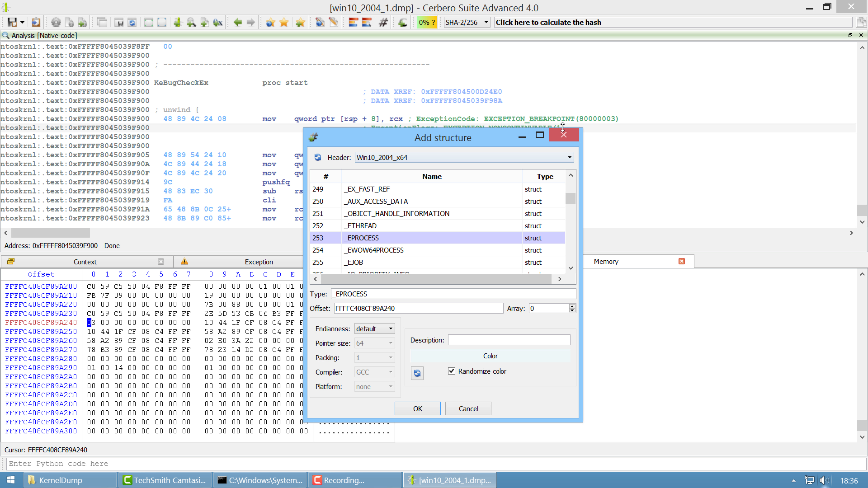Click the hex 0x toolbar icon
868x488 pixels.
pyautogui.click(x=218, y=22)
